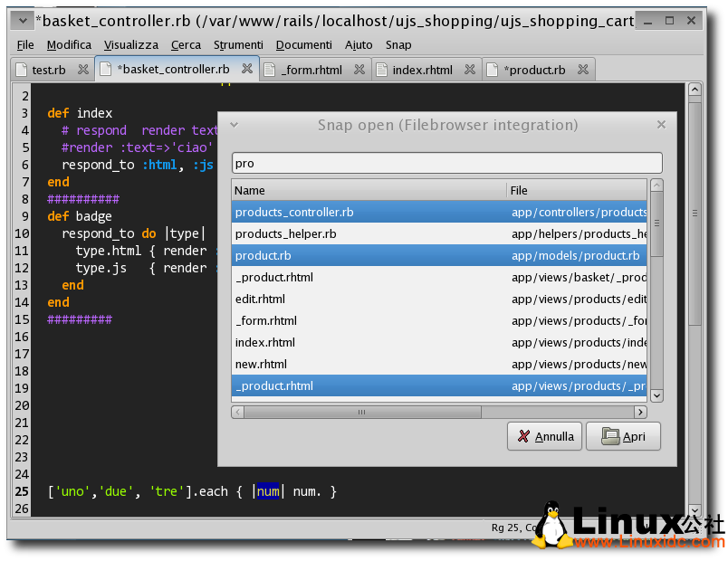Click the right arrow of the file list horizontal scrollbar
Image resolution: width=728 pixels, height=561 pixels.
[640, 412]
